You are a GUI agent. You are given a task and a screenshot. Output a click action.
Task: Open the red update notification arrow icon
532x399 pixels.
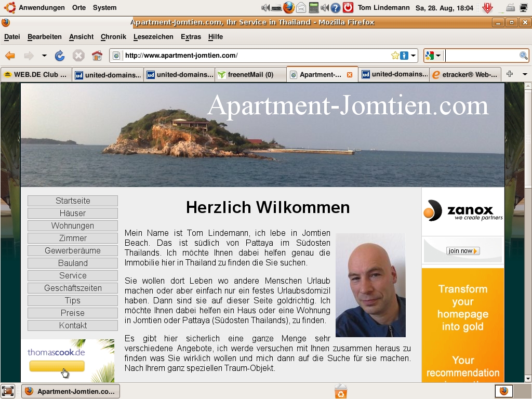coord(487,7)
